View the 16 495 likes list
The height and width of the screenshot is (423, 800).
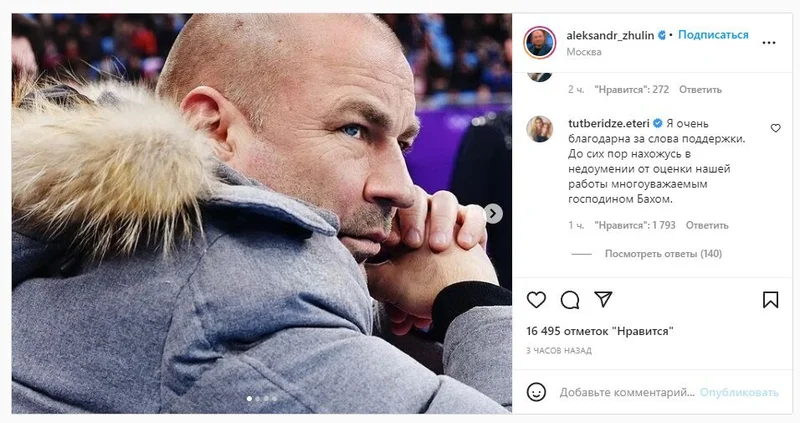pyautogui.click(x=600, y=331)
